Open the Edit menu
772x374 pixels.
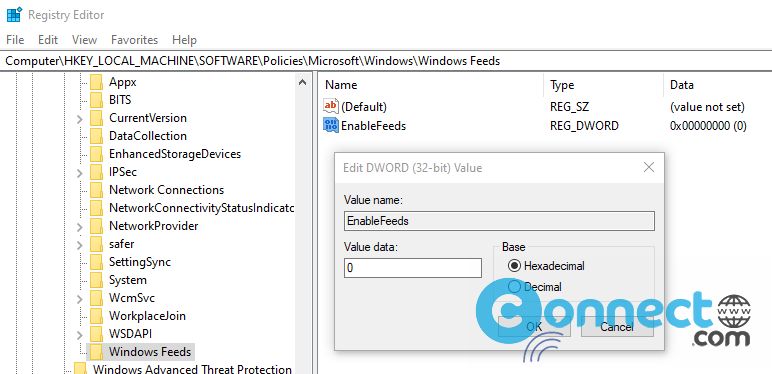(x=48, y=40)
